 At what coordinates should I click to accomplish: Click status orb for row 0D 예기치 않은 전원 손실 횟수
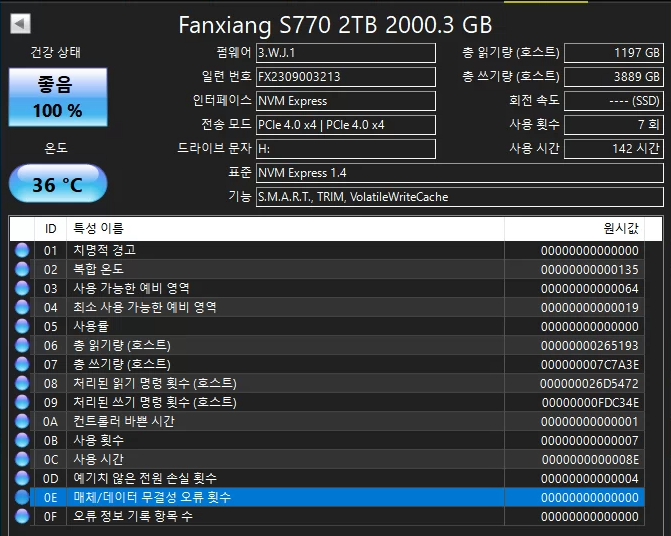coord(22,478)
